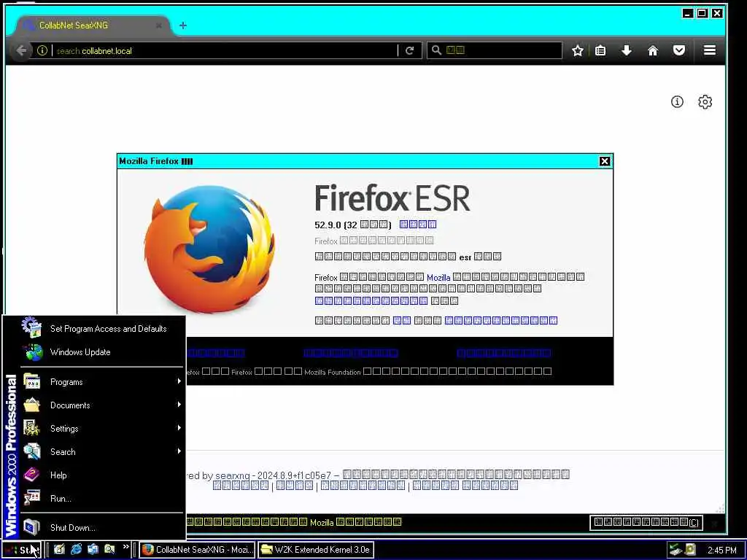Open the Firefox hamburger menu

click(709, 50)
